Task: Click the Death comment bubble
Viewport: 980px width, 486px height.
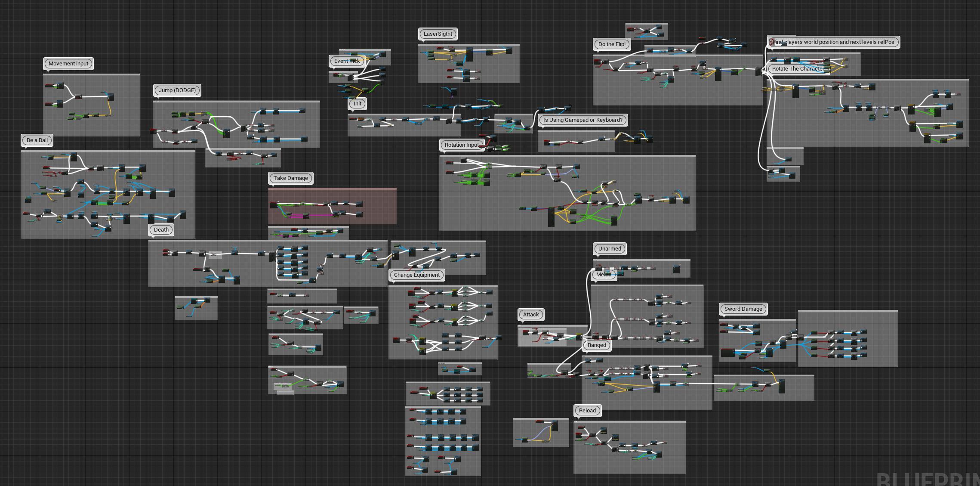Action: [161, 230]
